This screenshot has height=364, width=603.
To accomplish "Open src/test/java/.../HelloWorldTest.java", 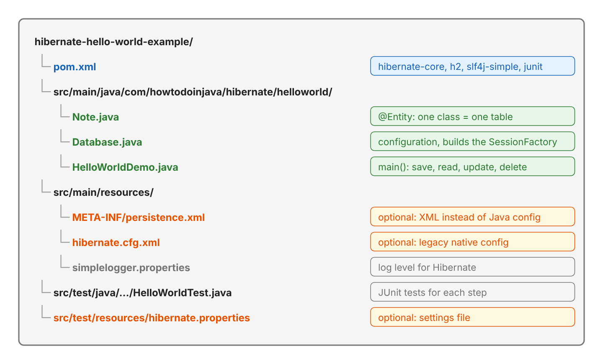I will [142, 293].
